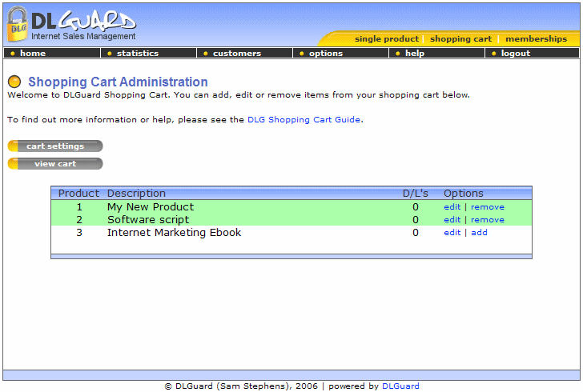The image size is (583, 392).
Task: Switch to the single product tab
Action: tap(386, 39)
